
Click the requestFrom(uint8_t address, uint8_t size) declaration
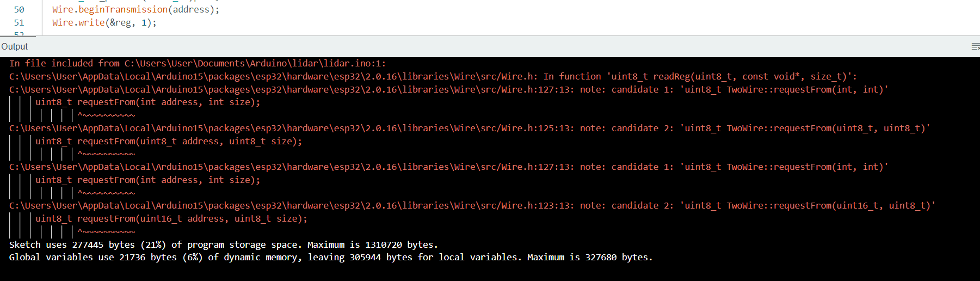169,142
